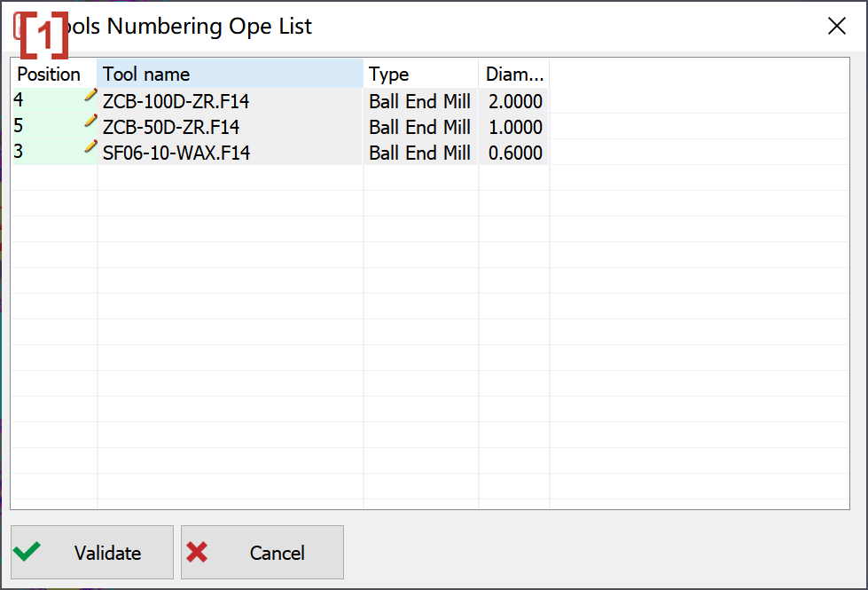The height and width of the screenshot is (590, 868).
Task: Click the pencil edit icon for position 5
Action: point(90,121)
